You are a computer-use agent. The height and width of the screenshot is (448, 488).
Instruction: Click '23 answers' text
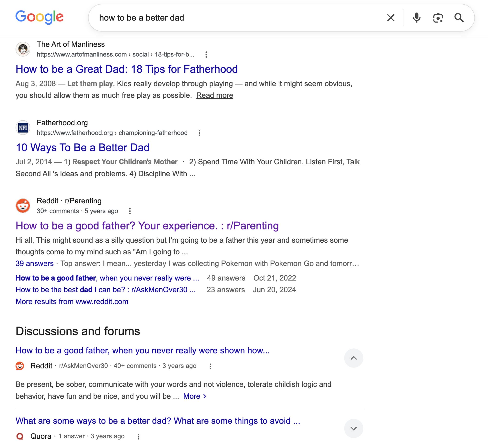click(x=226, y=290)
